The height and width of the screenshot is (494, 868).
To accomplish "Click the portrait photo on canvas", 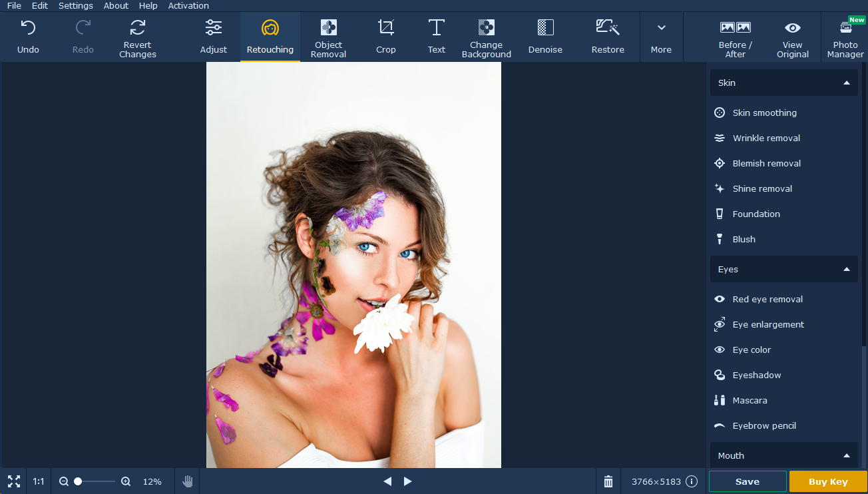I will pos(353,265).
